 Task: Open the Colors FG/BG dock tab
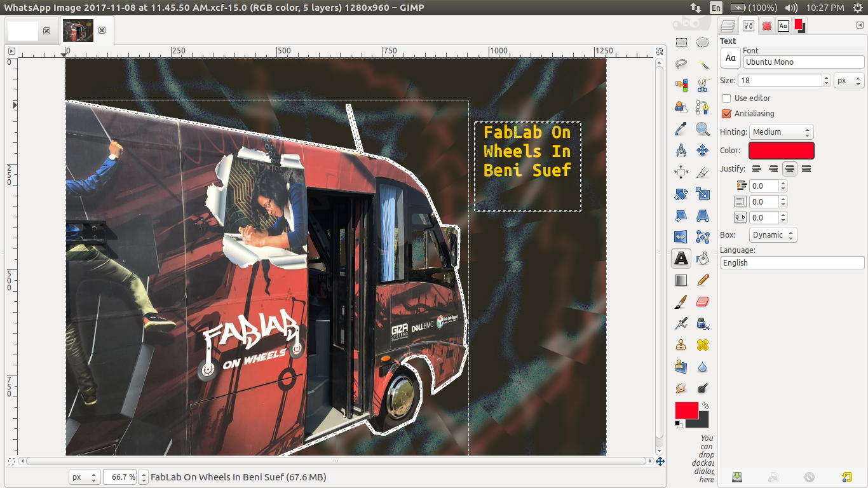800,26
